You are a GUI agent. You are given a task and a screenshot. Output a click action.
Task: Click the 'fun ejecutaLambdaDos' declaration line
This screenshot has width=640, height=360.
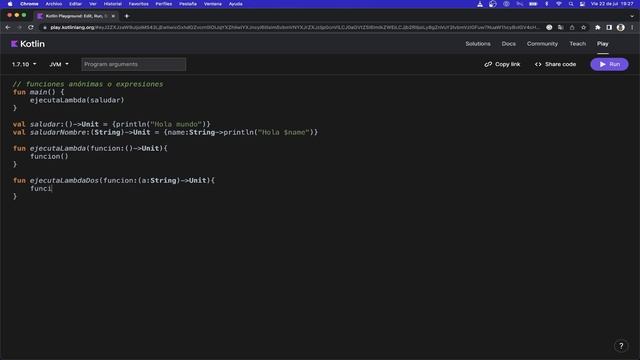(x=114, y=180)
